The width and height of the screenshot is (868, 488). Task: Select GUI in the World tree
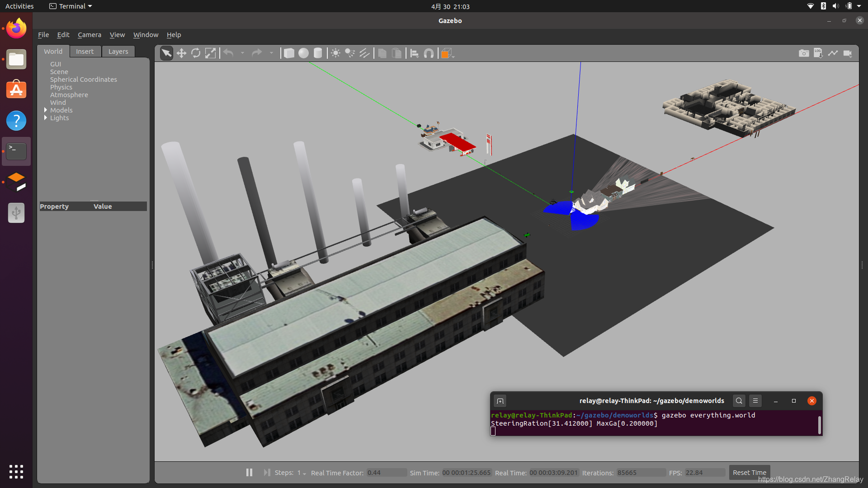point(56,64)
